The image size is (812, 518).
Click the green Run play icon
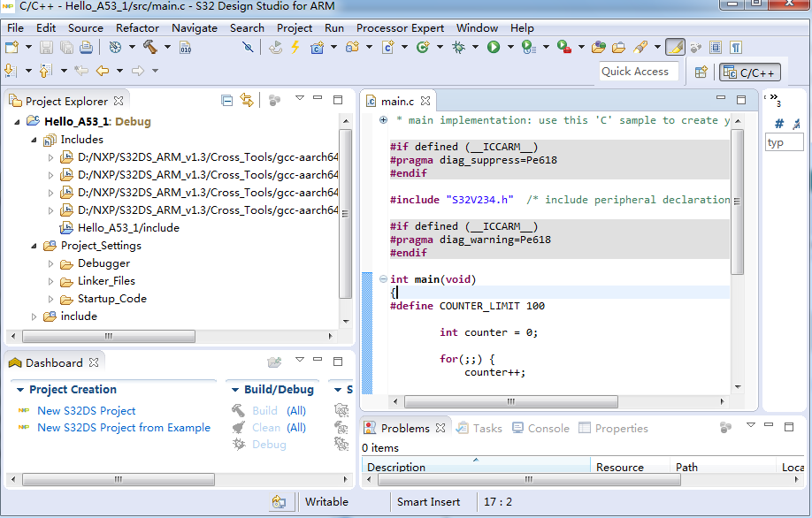click(494, 48)
